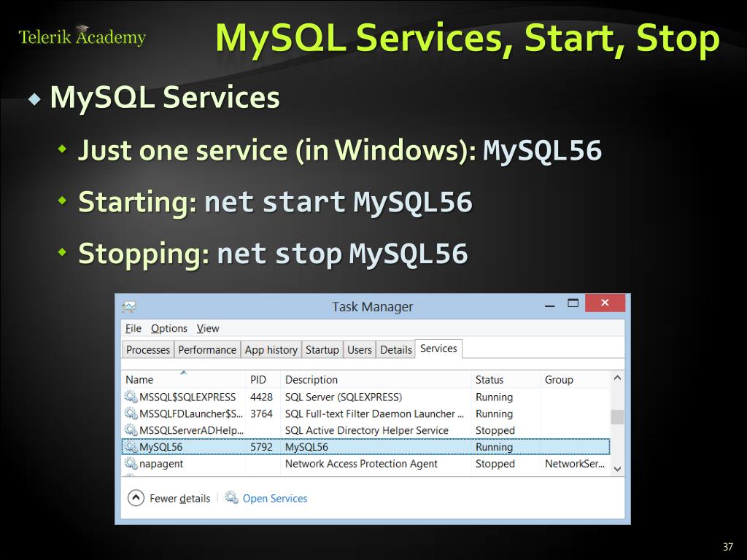Open the File menu
Image resolution: width=747 pixels, height=560 pixels.
[x=133, y=328]
